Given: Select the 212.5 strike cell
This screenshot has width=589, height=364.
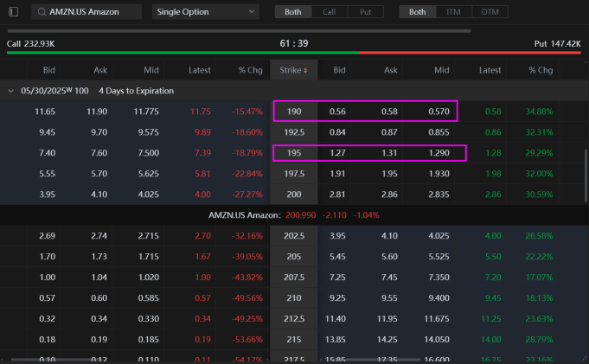Looking at the screenshot, I should [x=294, y=318].
